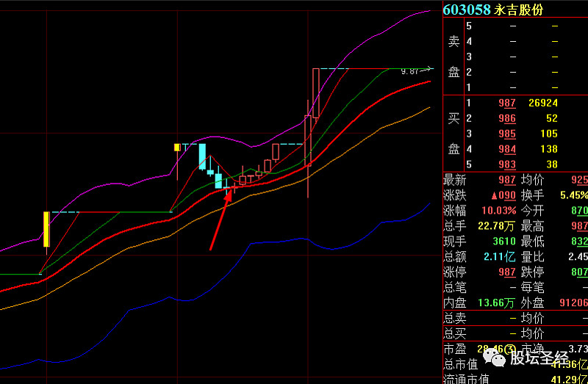This screenshot has height=384, width=588.
Task: Click the 最低 low value 832
Action: 579,242
